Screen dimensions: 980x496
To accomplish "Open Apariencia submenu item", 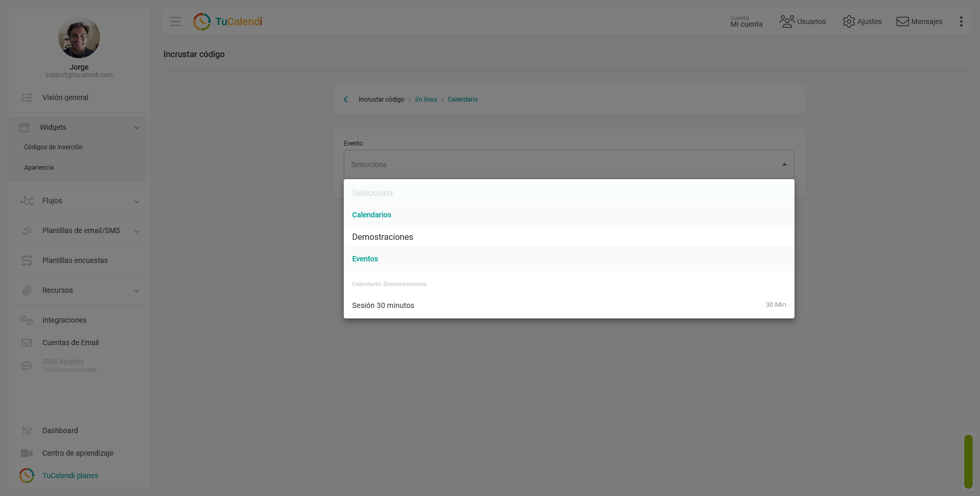I will coord(39,168).
